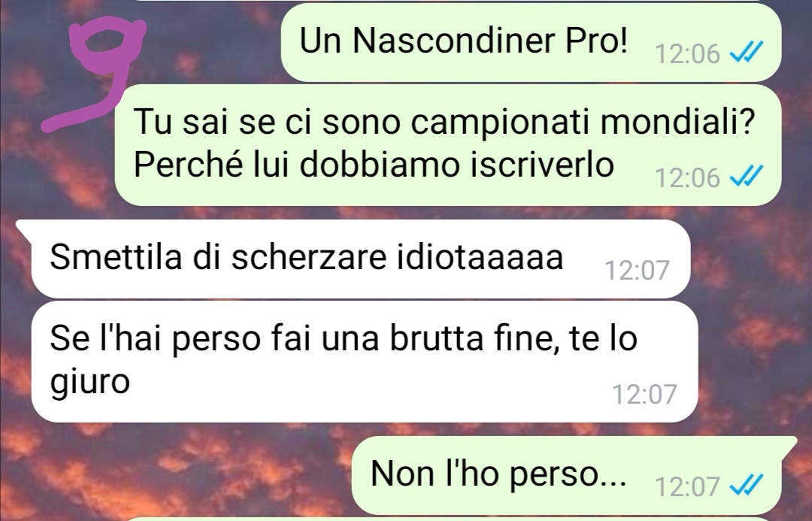Click 12:07 timestamp beside the word "giuro"
Viewport: 812px width, 521px height.
coord(645,394)
